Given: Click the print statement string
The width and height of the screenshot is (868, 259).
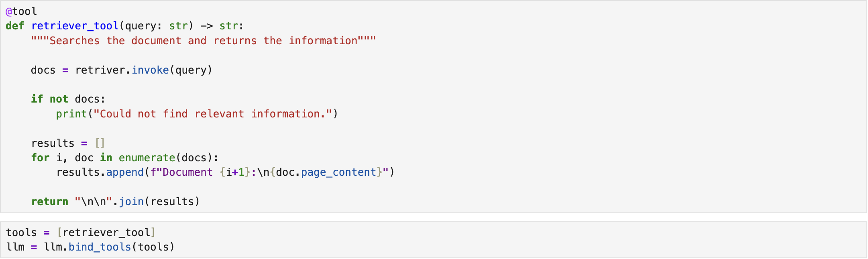Looking at the screenshot, I should [213, 114].
